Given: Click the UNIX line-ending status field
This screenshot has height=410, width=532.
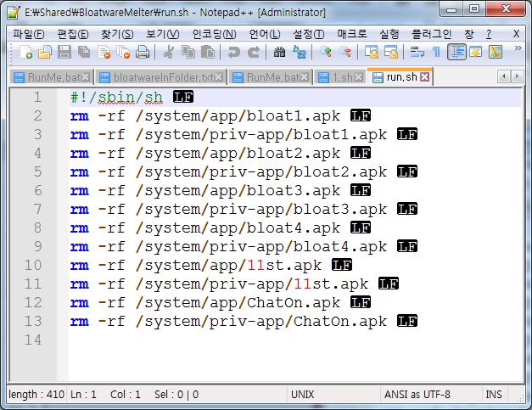Looking at the screenshot, I should (303, 395).
